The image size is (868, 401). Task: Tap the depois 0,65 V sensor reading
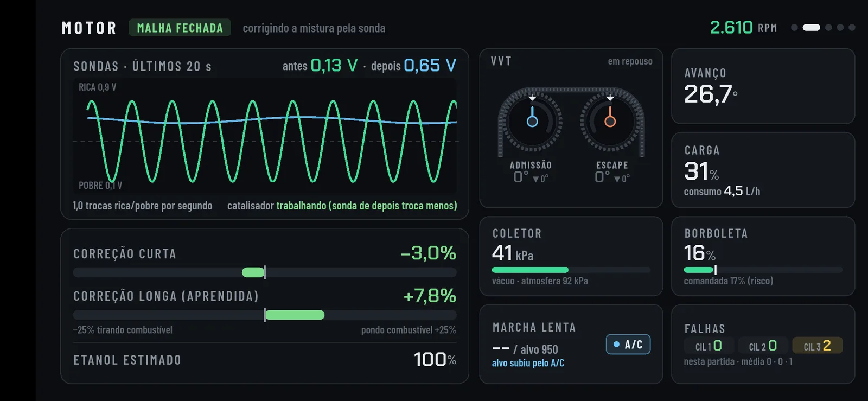point(413,66)
